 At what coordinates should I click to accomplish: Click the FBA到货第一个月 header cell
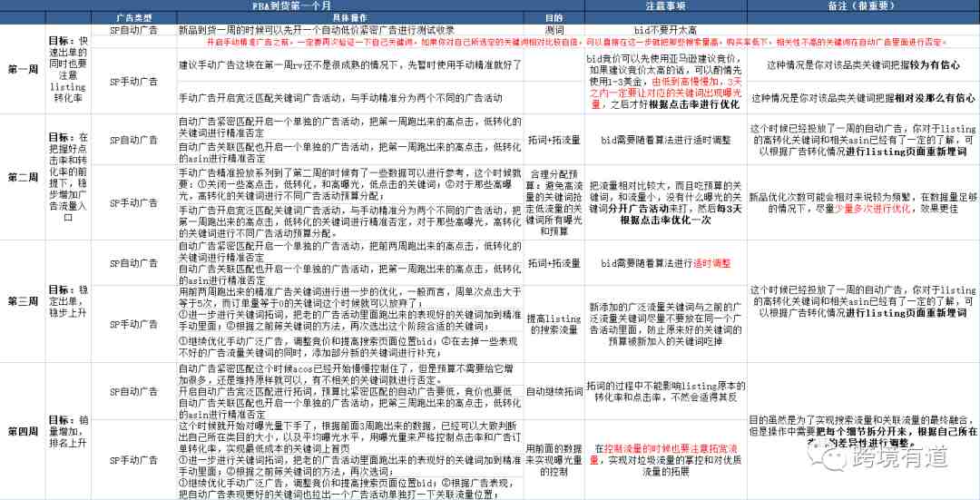(x=292, y=5)
